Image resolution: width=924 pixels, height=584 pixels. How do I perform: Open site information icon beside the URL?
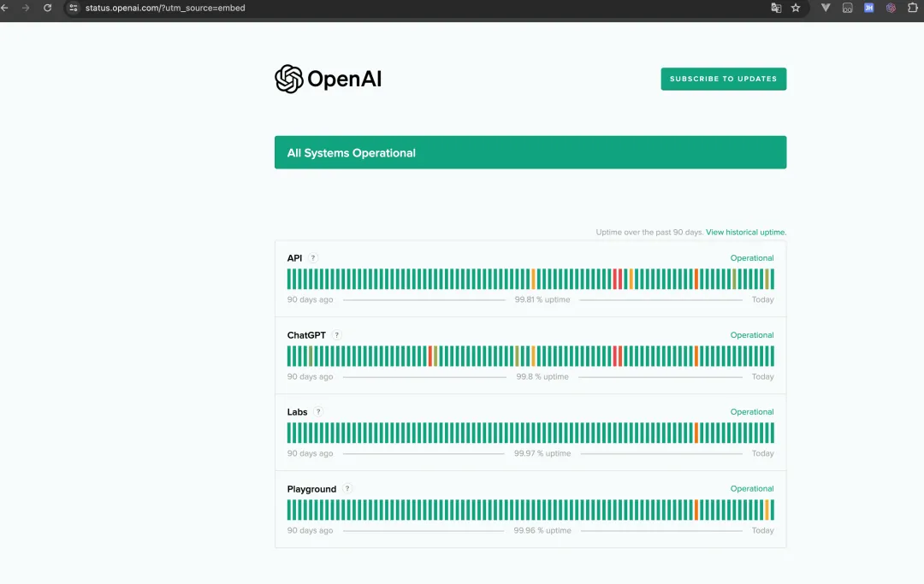(x=73, y=8)
